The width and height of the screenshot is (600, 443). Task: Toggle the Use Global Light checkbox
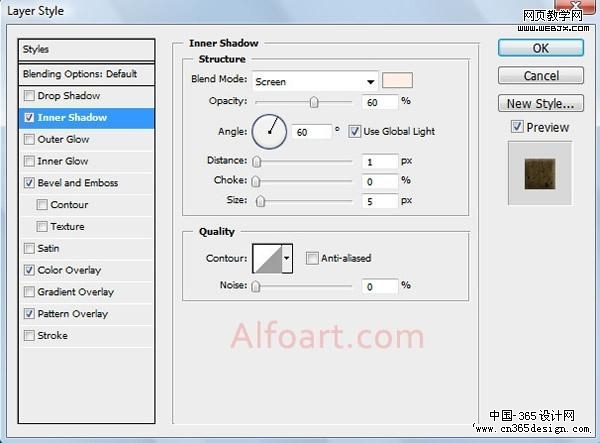point(354,131)
